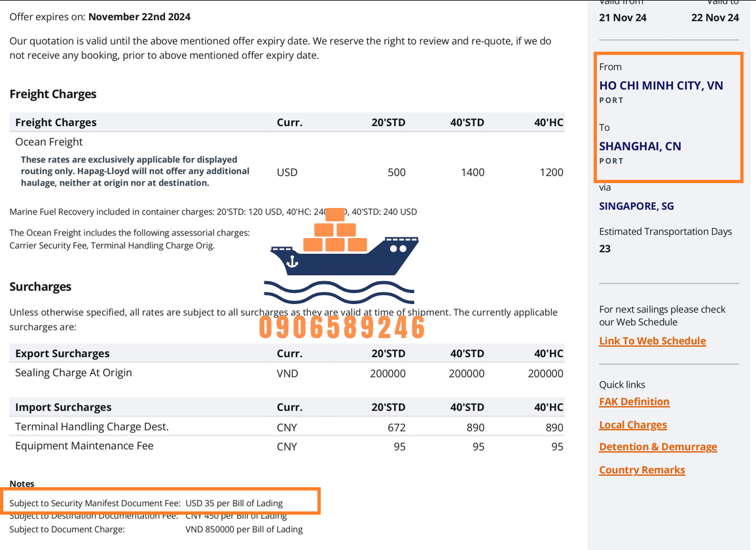Image resolution: width=756 pixels, height=550 pixels.
Task: Select the CNY currency for Equipment Maintenance Fee
Action: point(287,447)
